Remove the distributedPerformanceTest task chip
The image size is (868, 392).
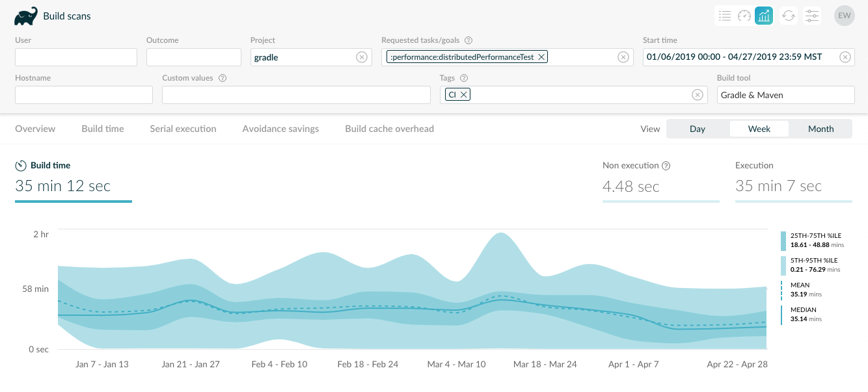[x=541, y=57]
